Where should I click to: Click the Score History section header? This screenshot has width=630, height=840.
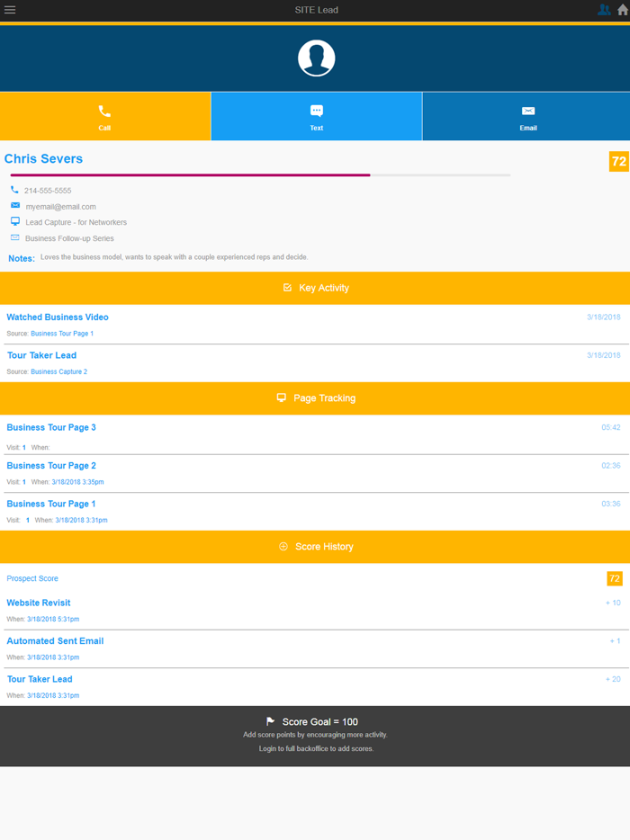click(315, 547)
